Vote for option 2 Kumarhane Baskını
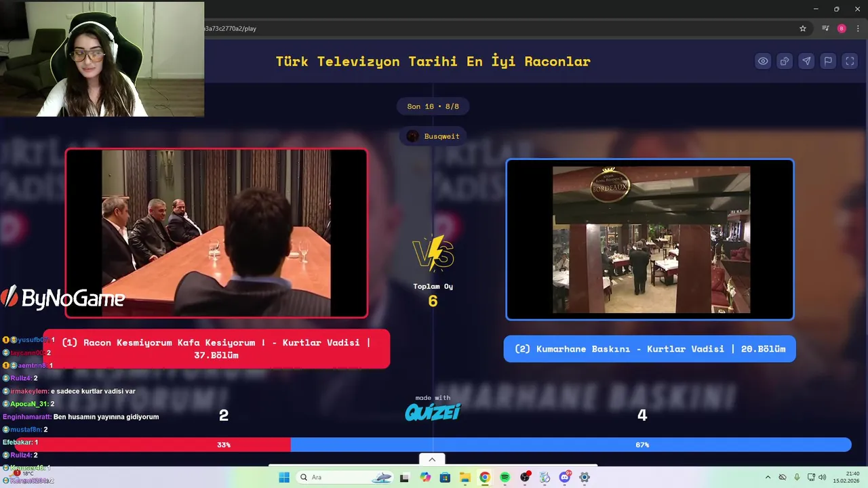Image resolution: width=868 pixels, height=488 pixels. click(650, 349)
